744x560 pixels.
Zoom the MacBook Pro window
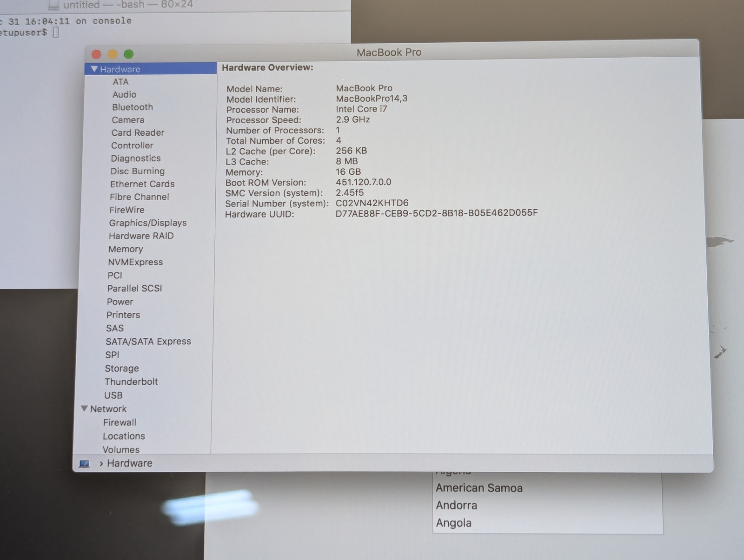coord(129,54)
